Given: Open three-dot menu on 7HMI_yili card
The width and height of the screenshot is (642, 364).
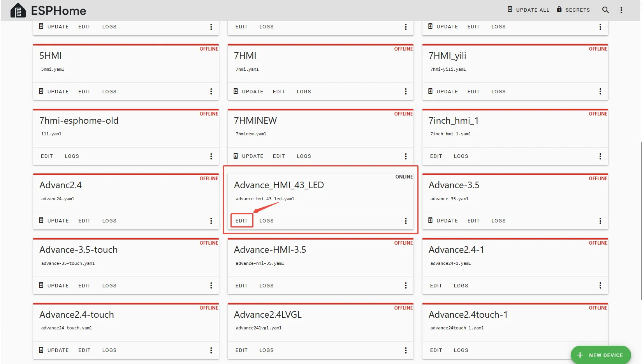Looking at the screenshot, I should click(x=600, y=91).
